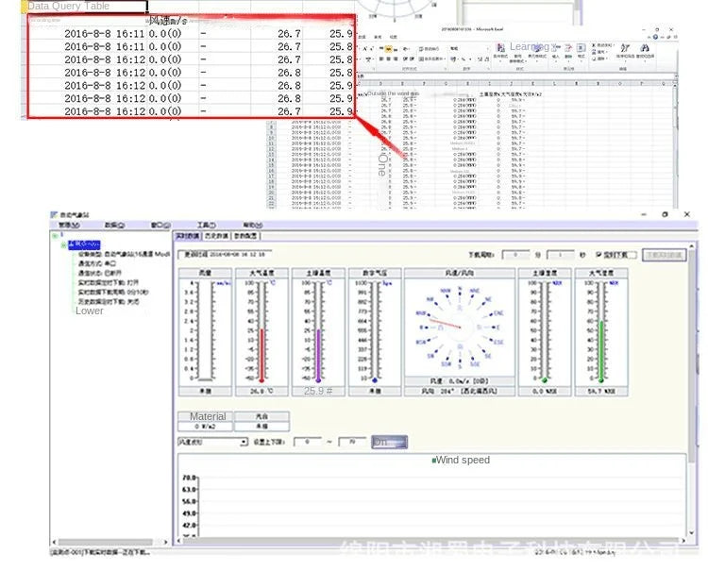Image resolution: width=708 pixels, height=588 pixels.
Task: Click the tree pane horizontal scrollbar
Action: point(105,542)
